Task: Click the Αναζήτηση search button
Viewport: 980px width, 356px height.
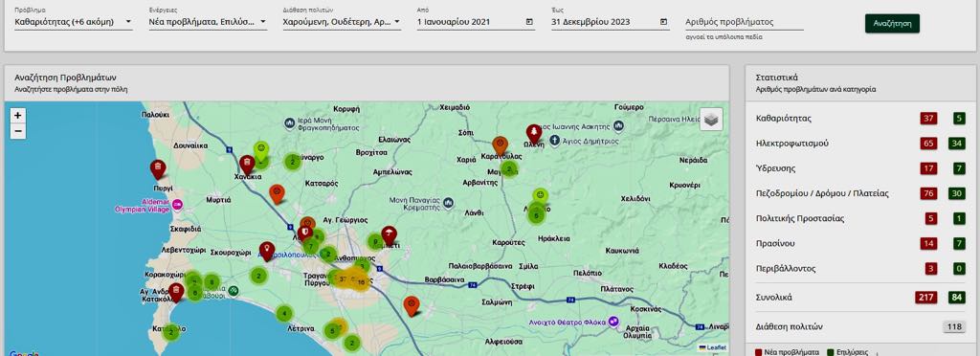Action: click(x=892, y=24)
